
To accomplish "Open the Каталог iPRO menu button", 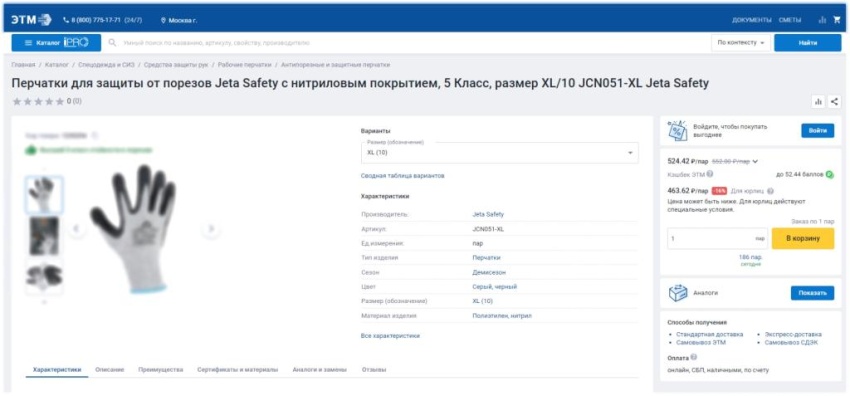I will [x=56, y=43].
